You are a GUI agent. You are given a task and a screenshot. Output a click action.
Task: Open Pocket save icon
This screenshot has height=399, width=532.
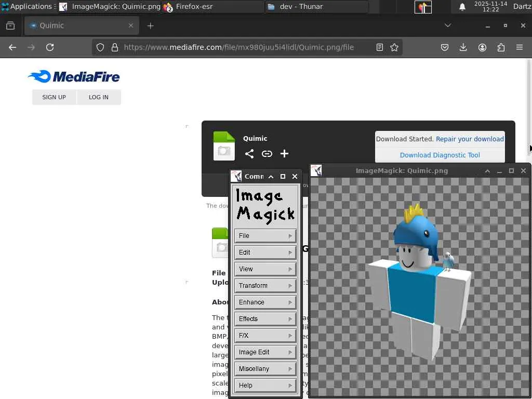[x=445, y=47]
